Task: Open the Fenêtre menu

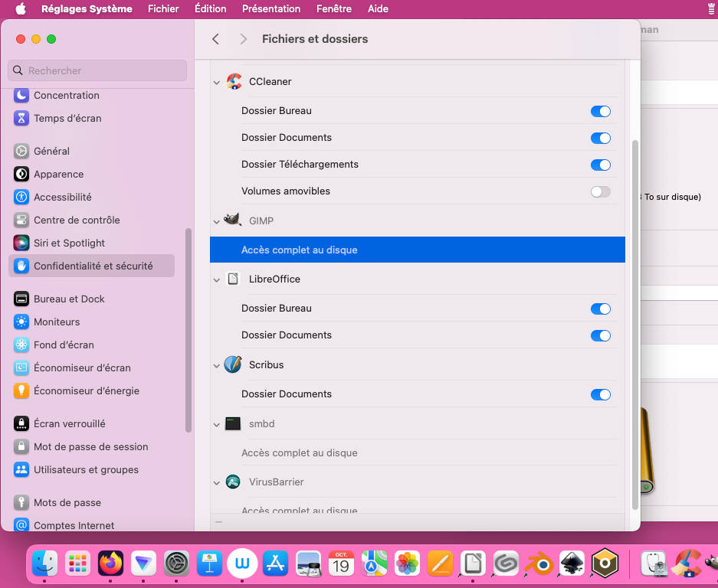Action: tap(333, 9)
